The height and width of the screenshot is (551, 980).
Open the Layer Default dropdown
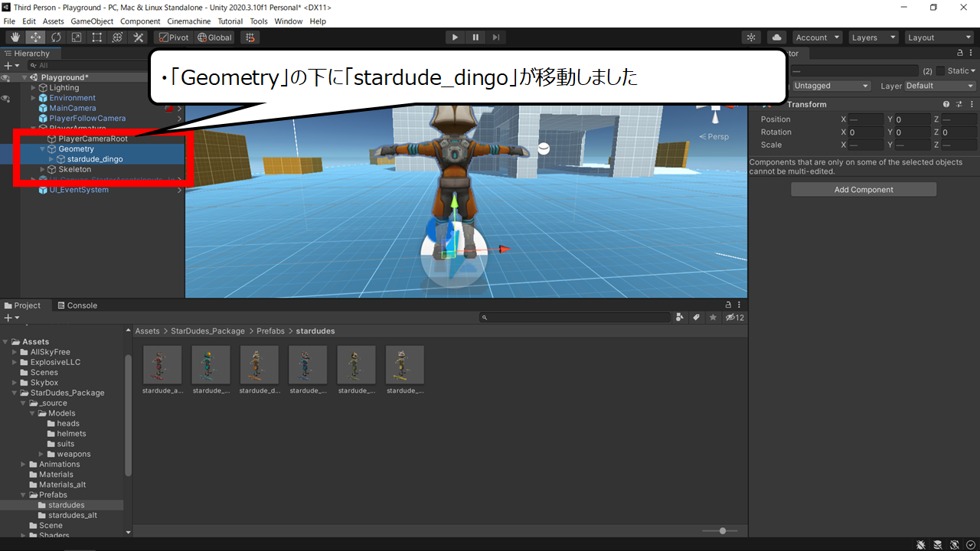click(940, 86)
